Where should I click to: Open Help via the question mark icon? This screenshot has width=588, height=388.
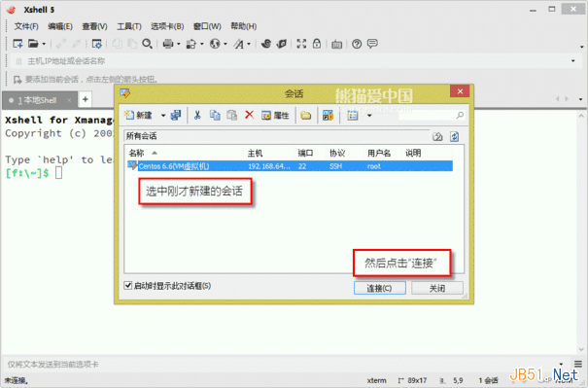[357, 44]
